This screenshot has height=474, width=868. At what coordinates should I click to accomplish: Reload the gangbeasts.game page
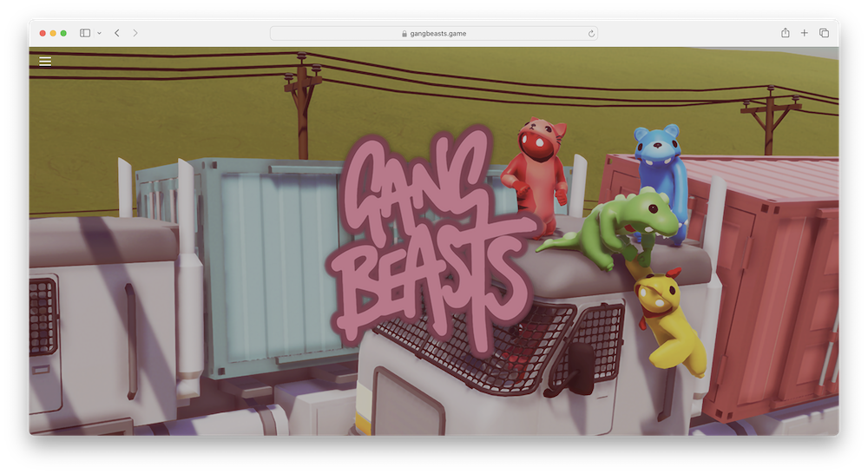(x=591, y=34)
